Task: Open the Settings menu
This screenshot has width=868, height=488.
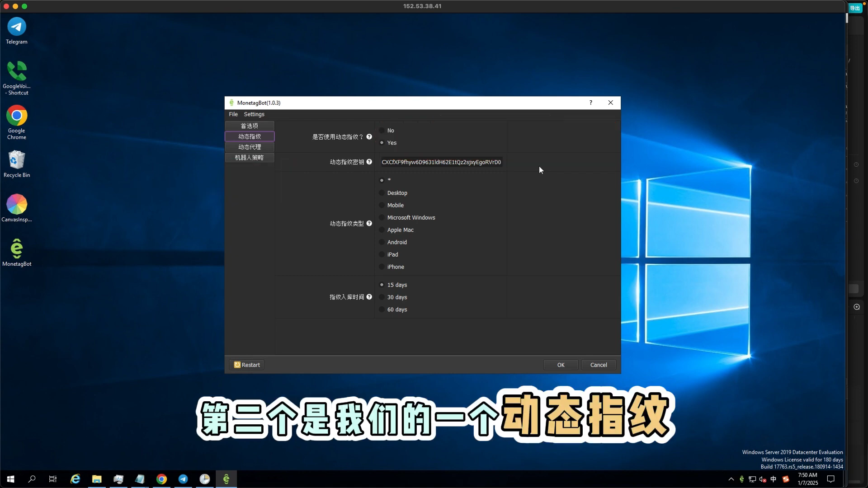Action: (254, 114)
